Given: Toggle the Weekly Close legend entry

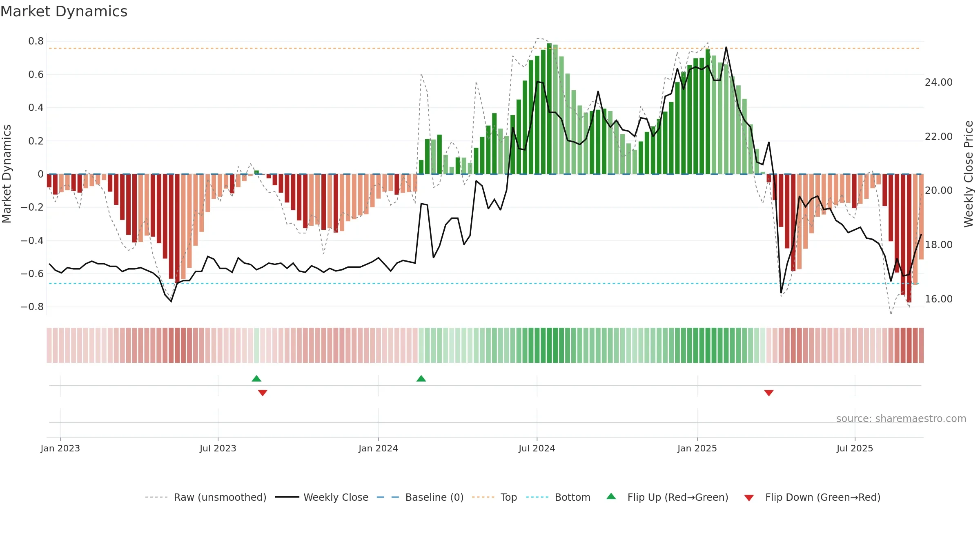Looking at the screenshot, I should 321,497.
